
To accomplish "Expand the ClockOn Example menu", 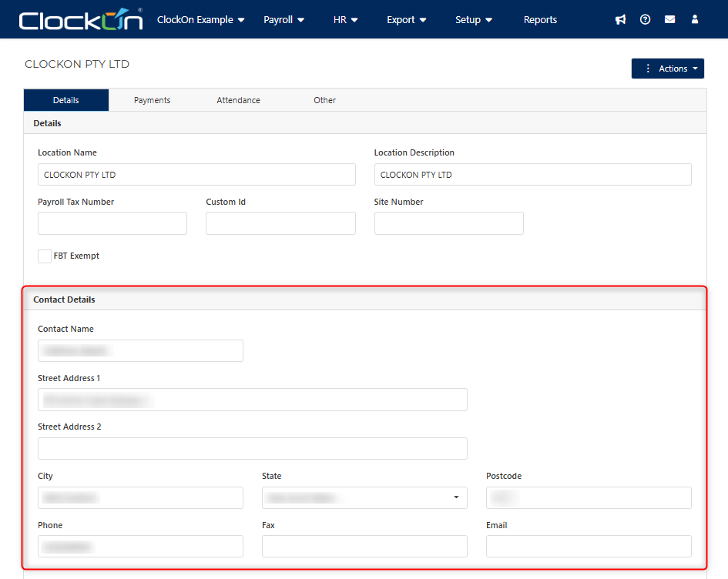I will point(200,20).
